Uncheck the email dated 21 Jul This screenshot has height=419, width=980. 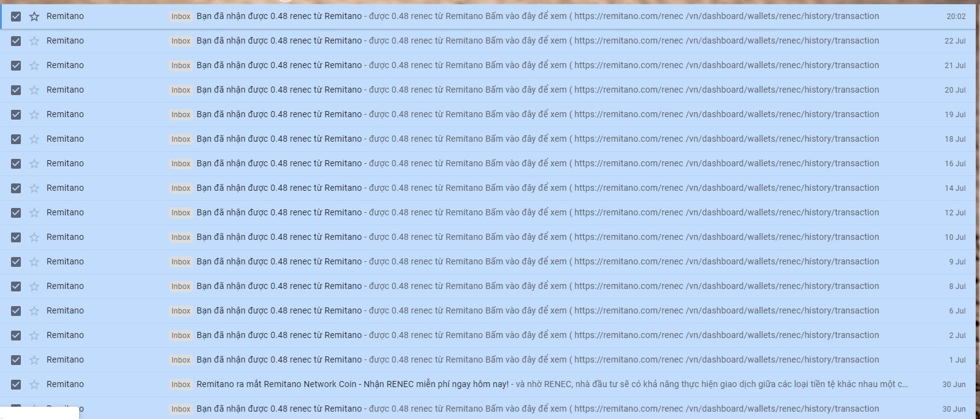tap(16, 66)
